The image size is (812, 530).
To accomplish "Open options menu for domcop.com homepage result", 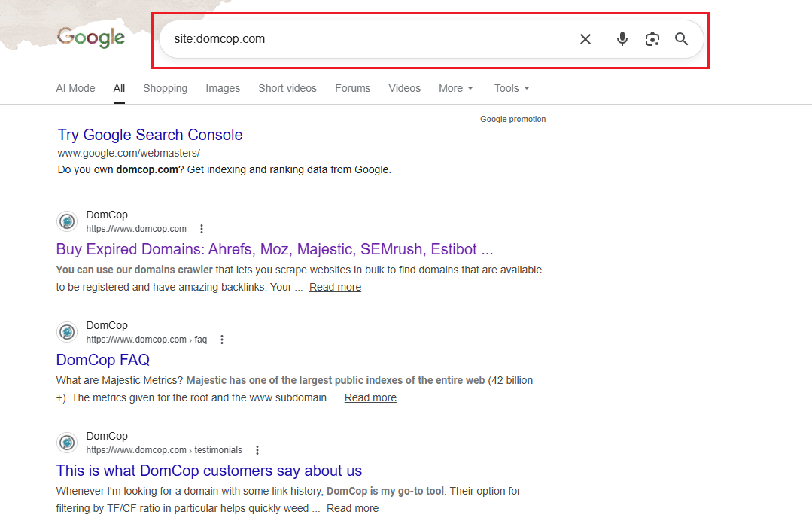I will (201, 229).
